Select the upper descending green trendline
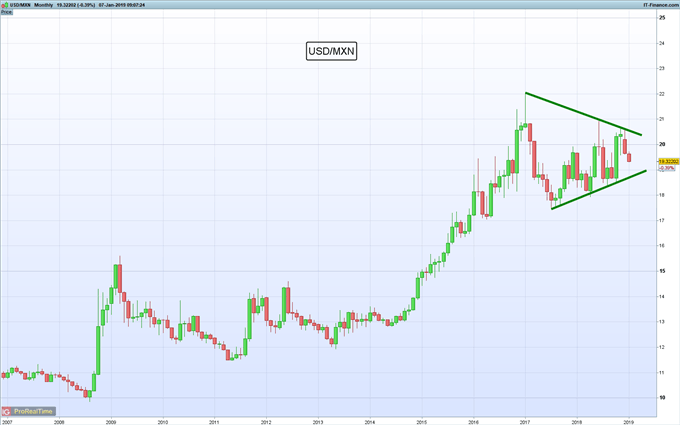680x425 pixels. 583,114
